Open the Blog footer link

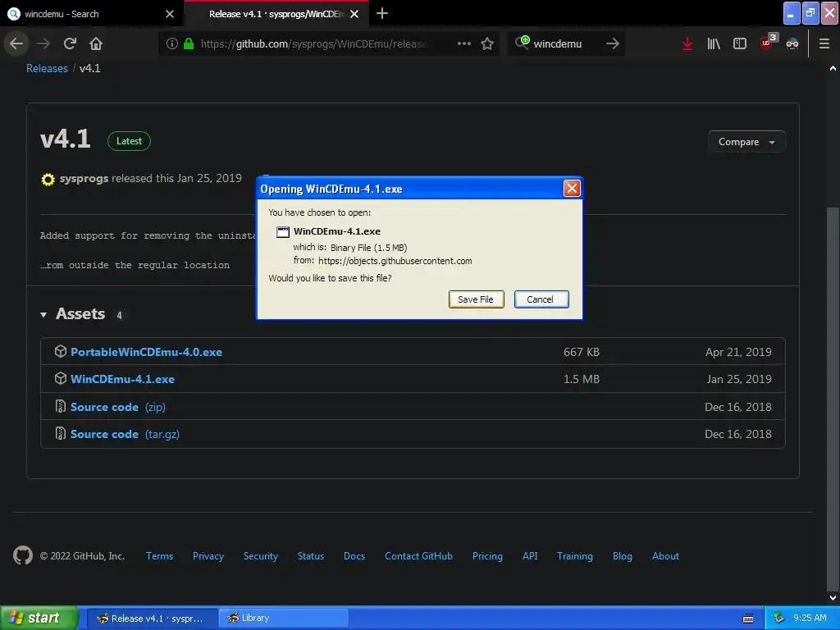pyautogui.click(x=623, y=556)
